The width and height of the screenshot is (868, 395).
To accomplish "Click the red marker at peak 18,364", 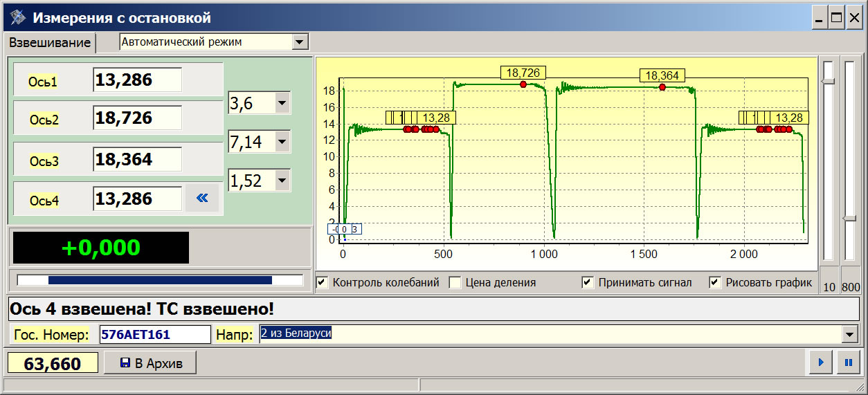I will point(662,87).
